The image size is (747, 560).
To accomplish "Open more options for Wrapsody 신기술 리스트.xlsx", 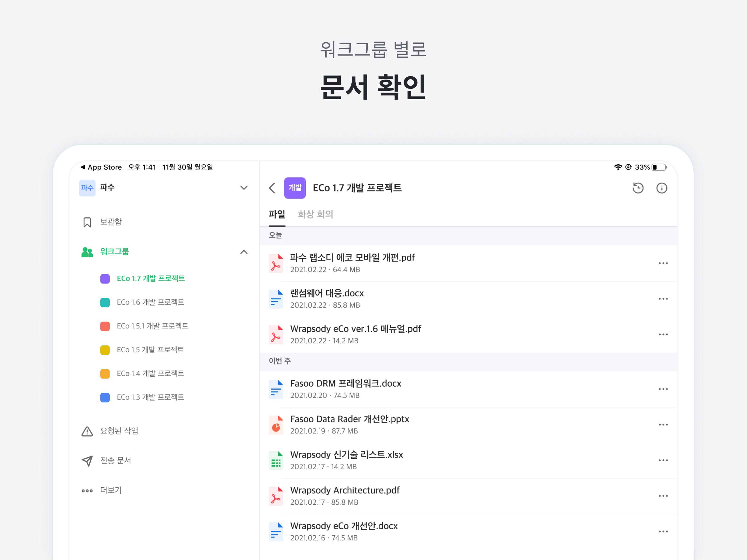I will point(663,460).
